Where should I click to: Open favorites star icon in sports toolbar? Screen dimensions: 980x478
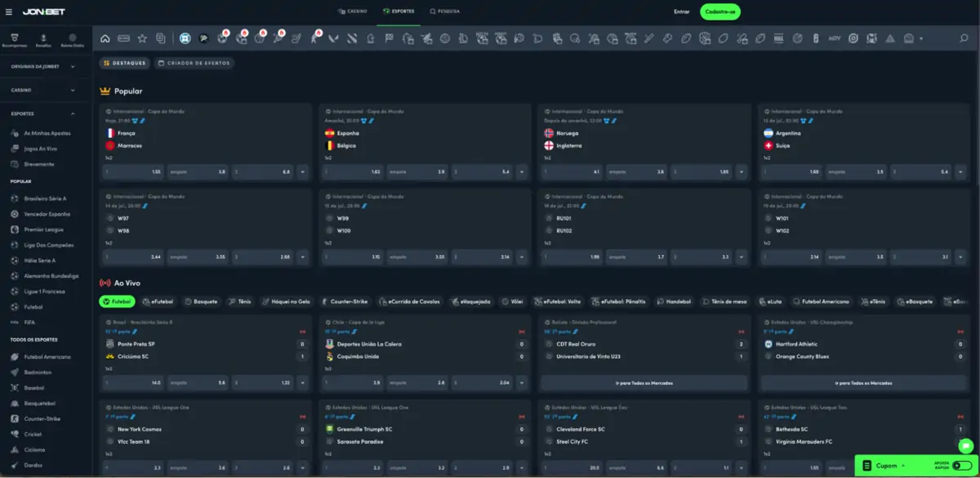pyautogui.click(x=142, y=38)
